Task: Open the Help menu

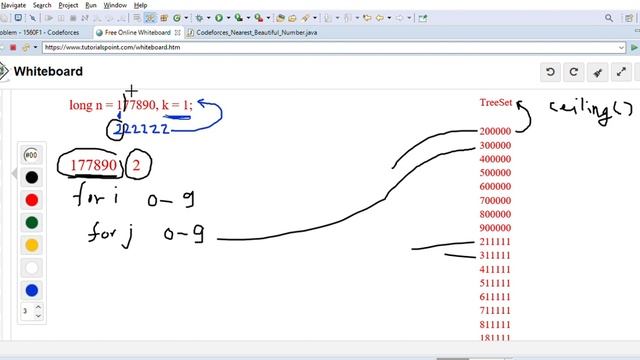Action: tap(140, 5)
